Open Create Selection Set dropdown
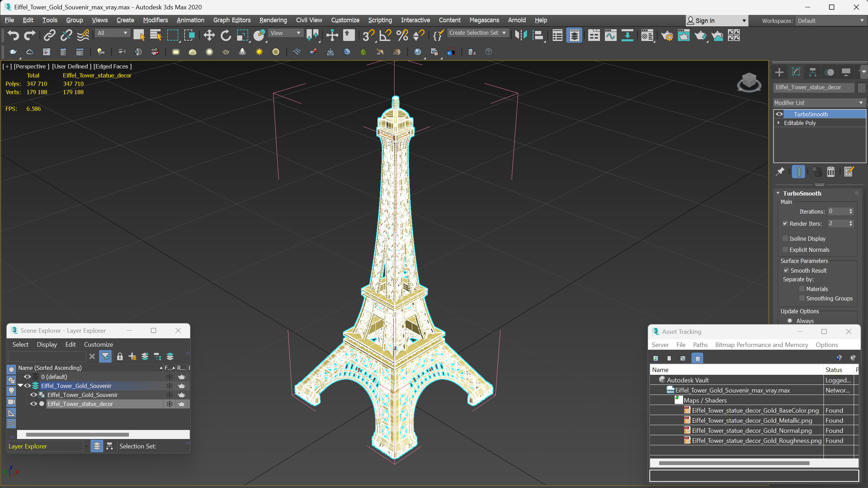The height and width of the screenshot is (488, 868). (478, 33)
